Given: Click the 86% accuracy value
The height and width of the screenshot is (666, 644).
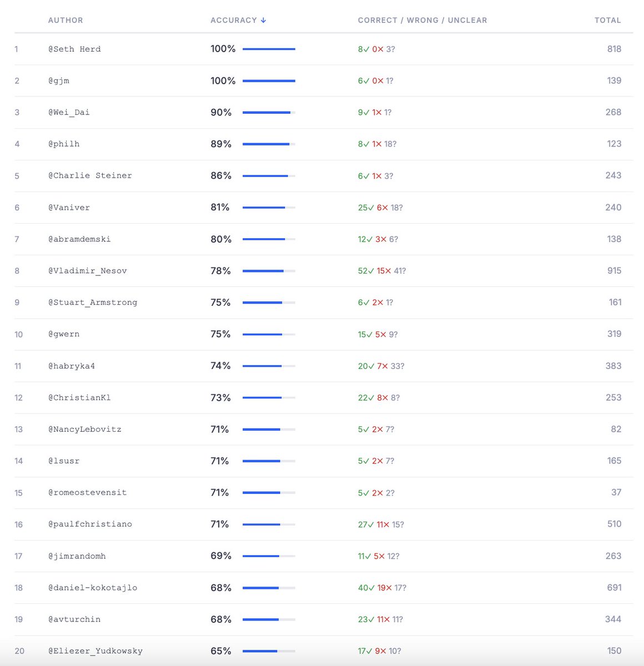Looking at the screenshot, I should [221, 175].
